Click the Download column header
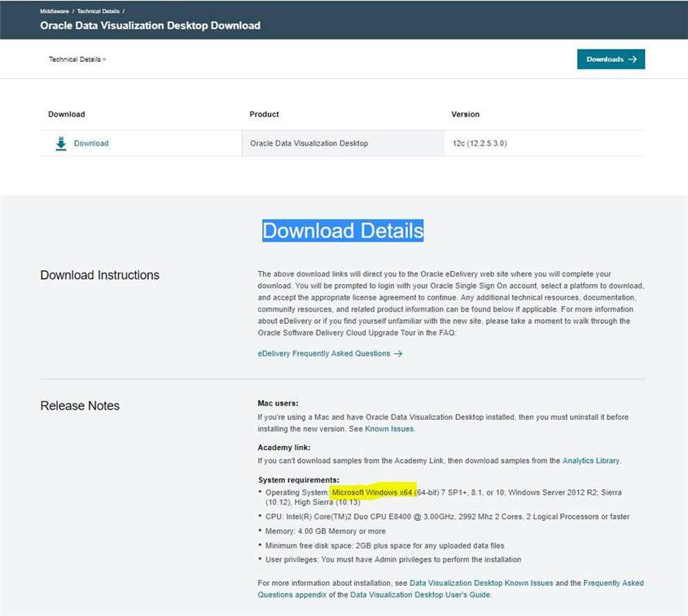This screenshot has width=688, height=616. click(x=67, y=115)
